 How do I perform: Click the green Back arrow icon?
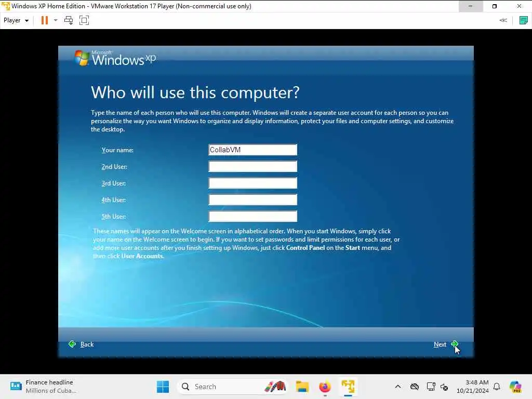[72, 344]
